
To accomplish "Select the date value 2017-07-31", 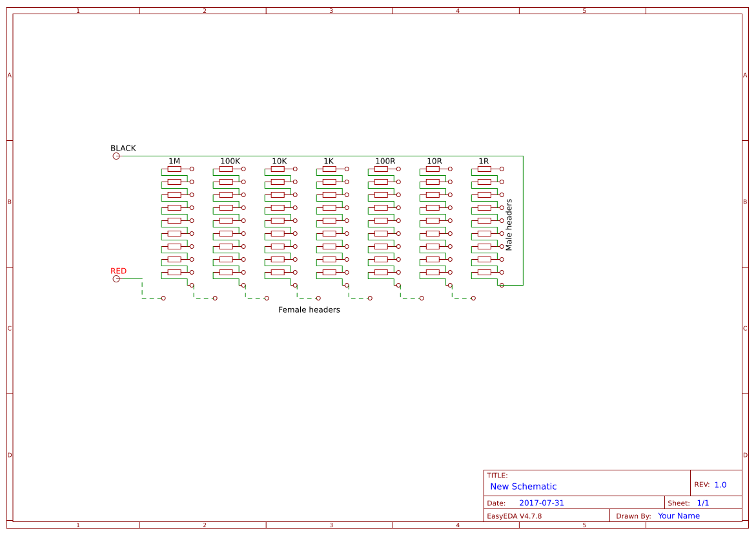I will click(x=541, y=503).
